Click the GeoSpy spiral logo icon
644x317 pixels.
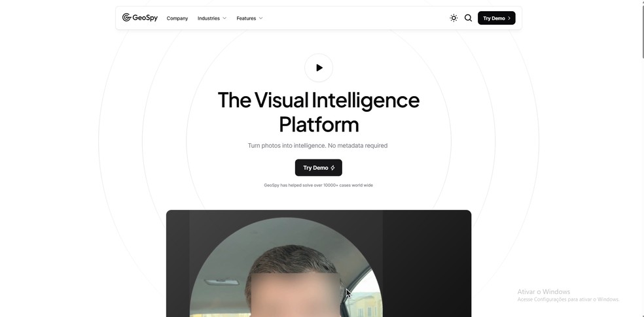[126, 17]
